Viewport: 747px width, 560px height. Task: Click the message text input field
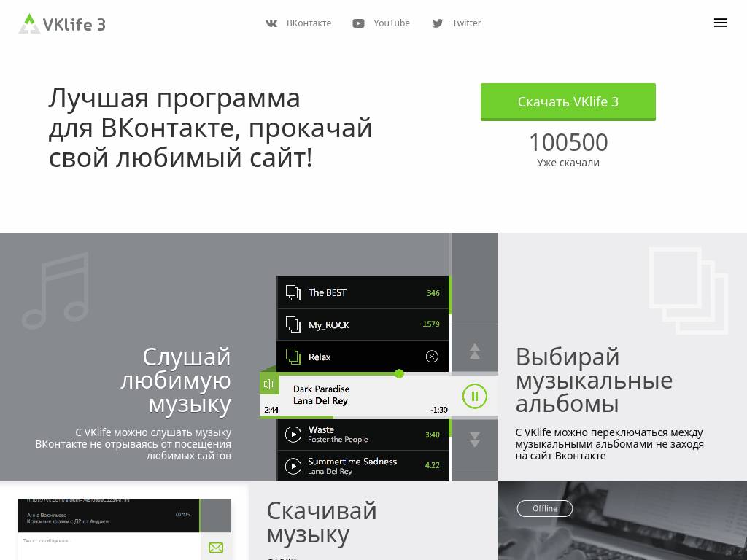[x=109, y=546]
